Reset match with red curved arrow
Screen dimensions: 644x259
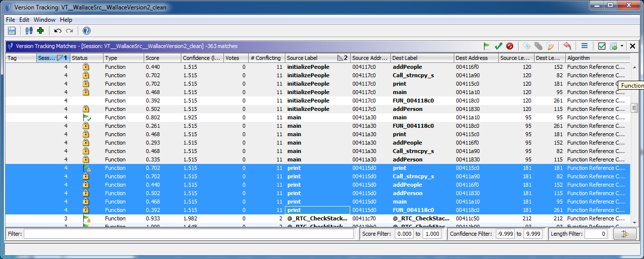pos(567,46)
